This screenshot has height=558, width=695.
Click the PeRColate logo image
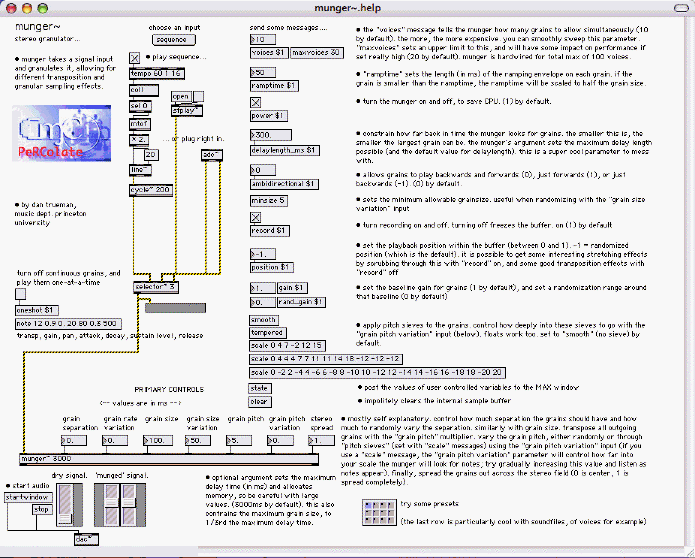pyautogui.click(x=62, y=133)
